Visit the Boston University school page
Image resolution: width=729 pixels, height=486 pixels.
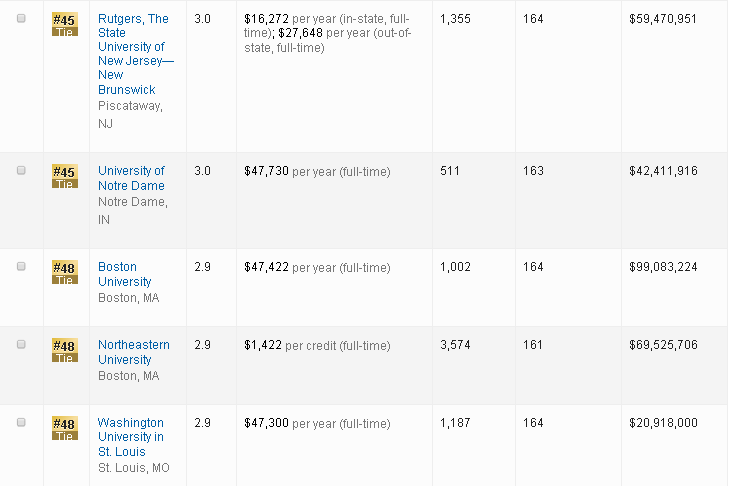click(x=125, y=274)
